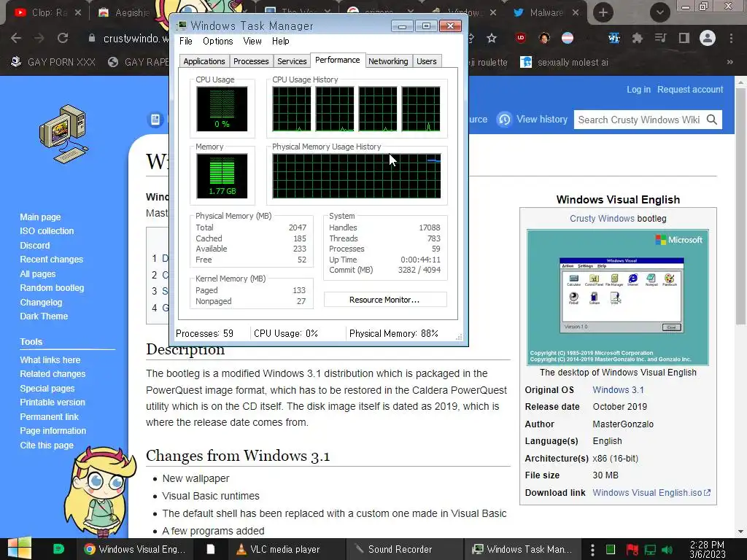Switch to the Processes tab
The image size is (747, 560).
click(251, 61)
